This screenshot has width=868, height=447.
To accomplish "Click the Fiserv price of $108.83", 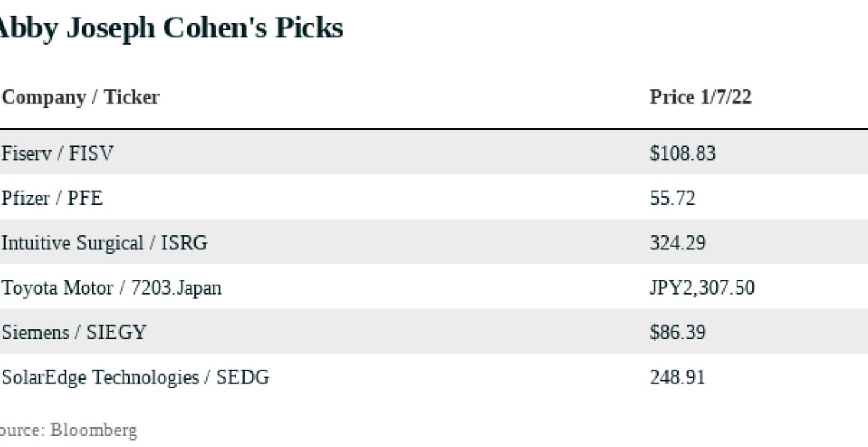I will click(x=682, y=153).
